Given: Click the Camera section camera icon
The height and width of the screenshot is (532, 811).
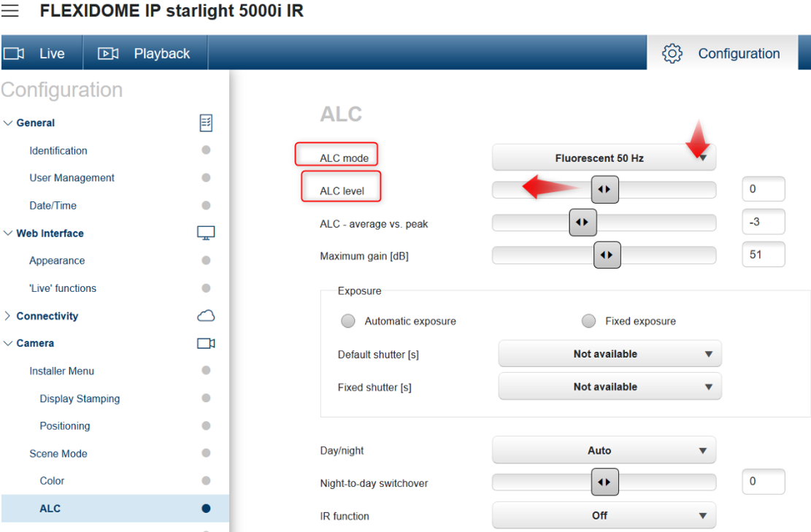Looking at the screenshot, I should 206,343.
